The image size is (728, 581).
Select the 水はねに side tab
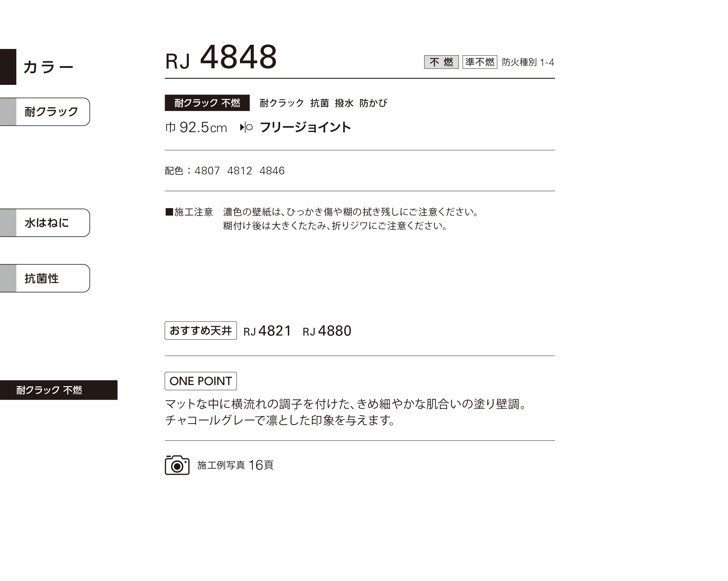[x=45, y=223]
